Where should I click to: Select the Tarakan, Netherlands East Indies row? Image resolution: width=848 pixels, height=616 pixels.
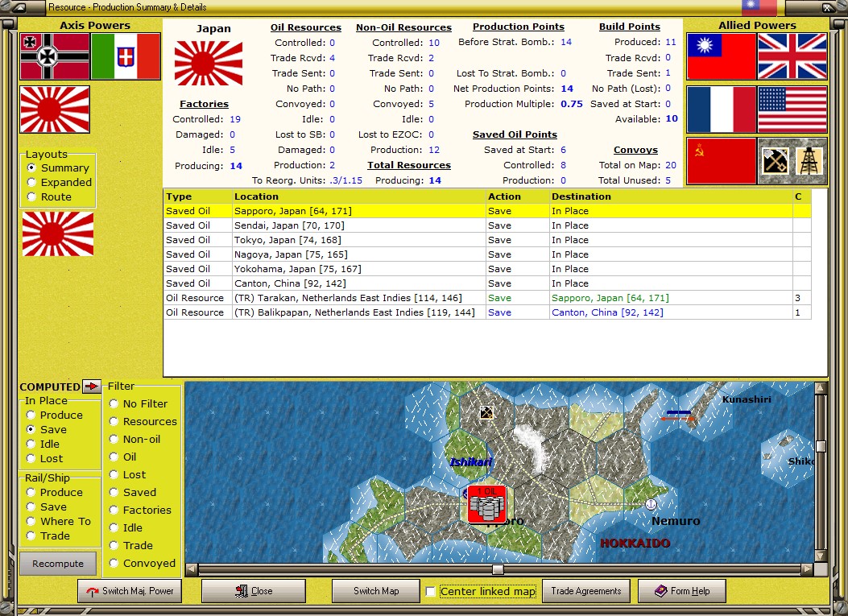(x=487, y=298)
